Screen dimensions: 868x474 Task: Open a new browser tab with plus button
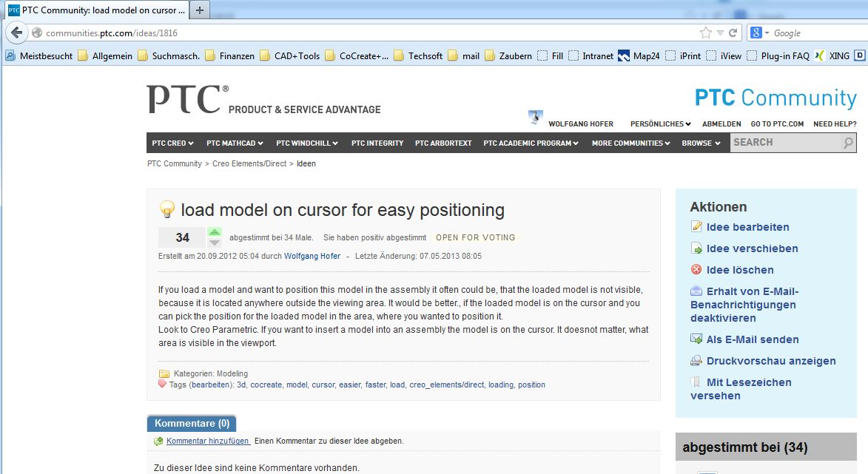coord(200,10)
